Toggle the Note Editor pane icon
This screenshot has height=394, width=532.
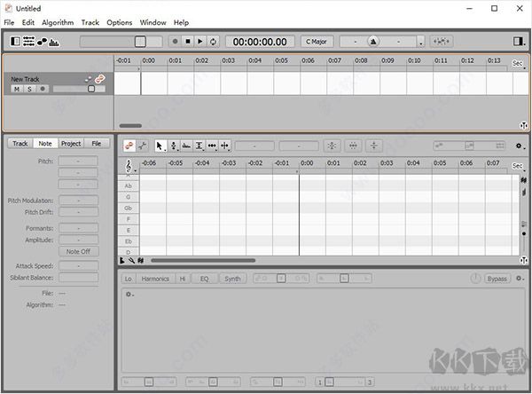[x=42, y=42]
